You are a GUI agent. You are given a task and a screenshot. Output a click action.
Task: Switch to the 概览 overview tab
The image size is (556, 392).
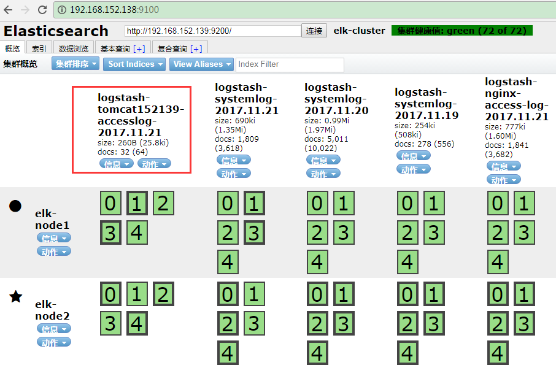pyautogui.click(x=12, y=48)
